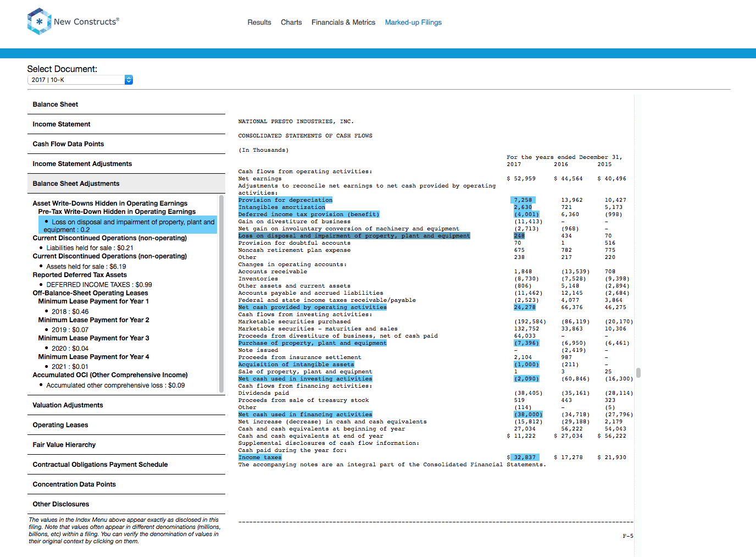
Task: Select lease payment 2019 : $0.07
Action: [x=70, y=330]
